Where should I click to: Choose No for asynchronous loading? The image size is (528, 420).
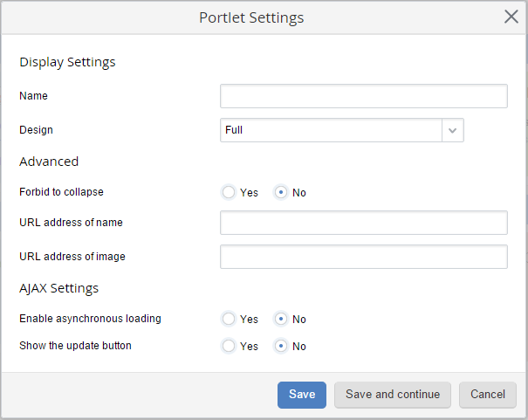click(x=281, y=320)
